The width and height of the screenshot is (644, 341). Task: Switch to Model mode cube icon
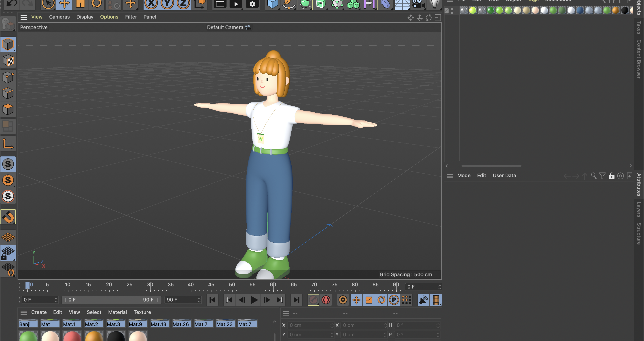(x=8, y=44)
